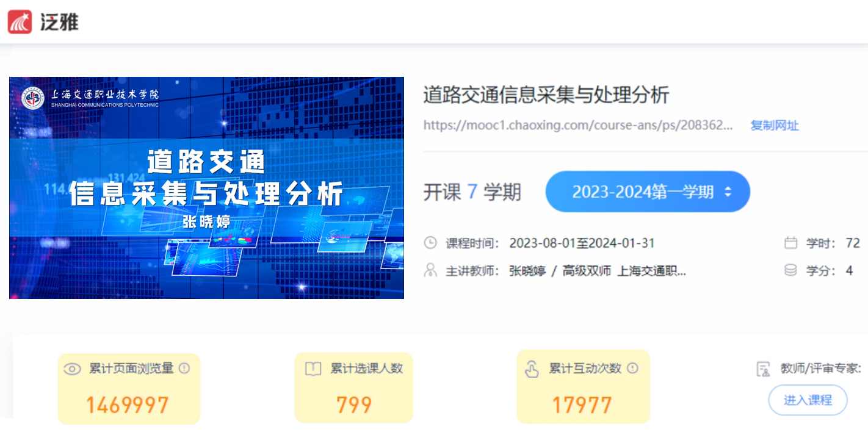The image size is (868, 446).
Task: Click the 泛雅 red logo icon
Action: (20, 21)
